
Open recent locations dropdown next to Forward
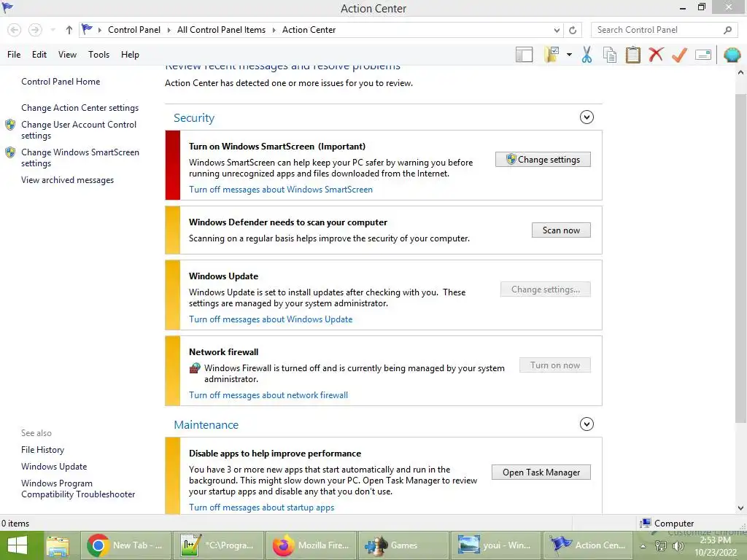53,30
